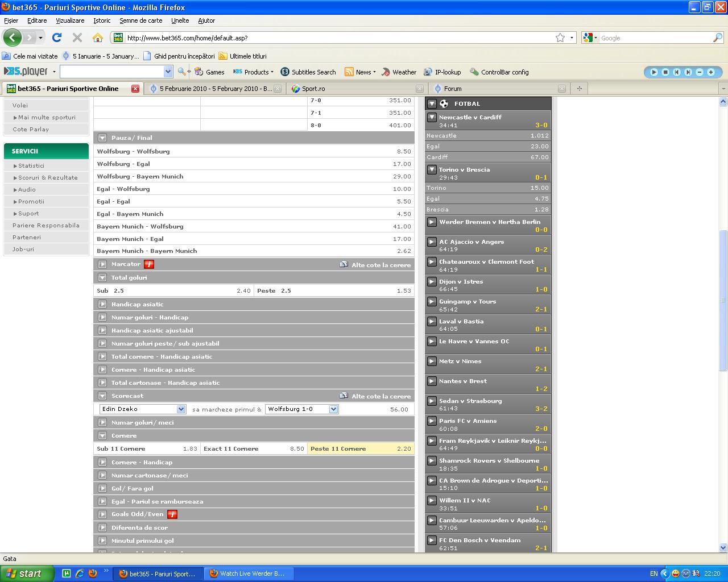Open the Vizualizare menu
728x582 pixels.
pyautogui.click(x=70, y=20)
